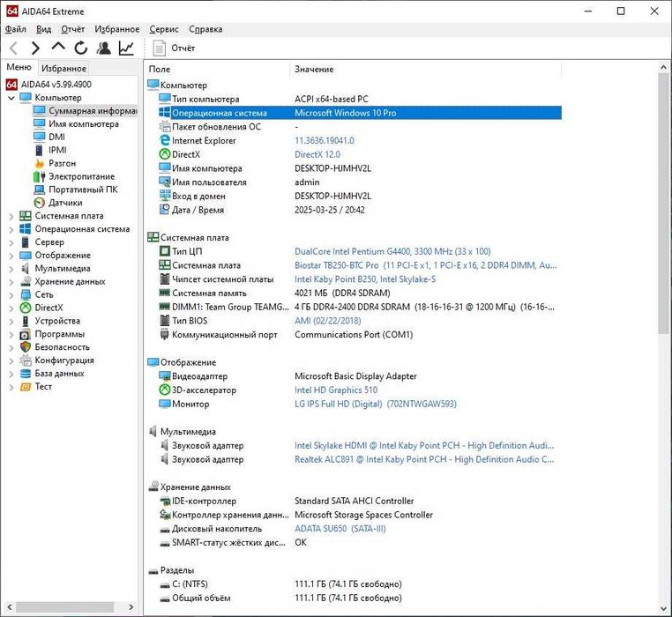Open the Файл menu

[x=15, y=29]
